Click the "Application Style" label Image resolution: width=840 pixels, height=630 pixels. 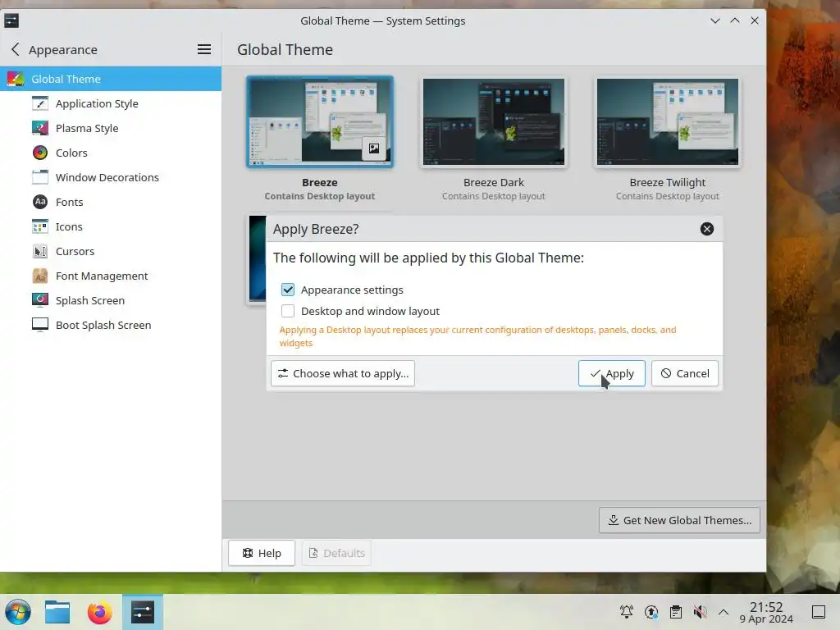pos(97,103)
